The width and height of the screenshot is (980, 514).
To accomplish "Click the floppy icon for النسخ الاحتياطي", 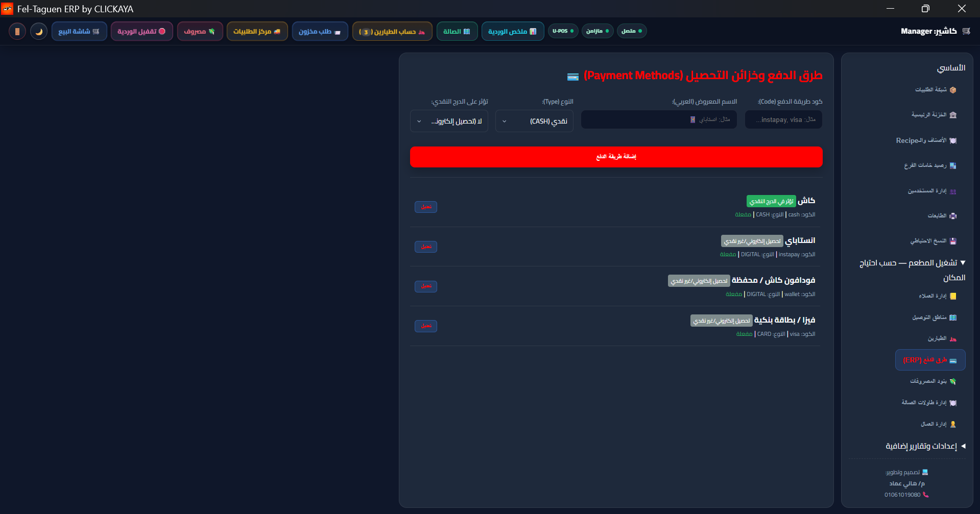I will (953, 241).
